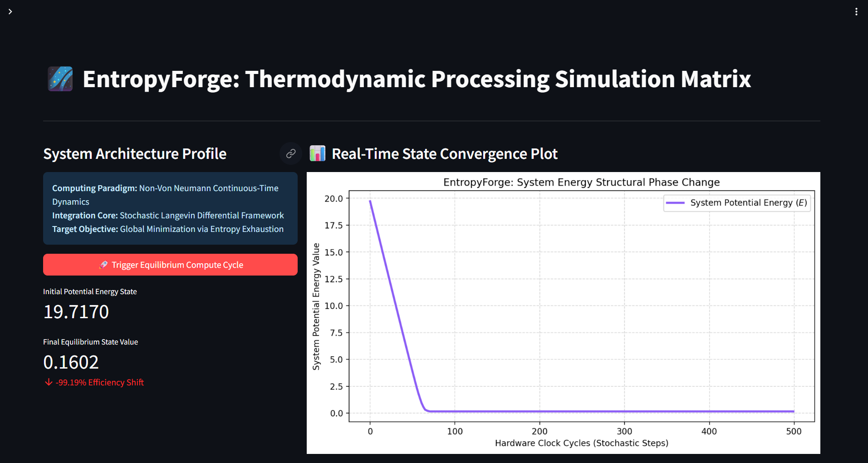Expand the sidebar with the top-left chevron
The width and height of the screenshot is (868, 463).
10,11
